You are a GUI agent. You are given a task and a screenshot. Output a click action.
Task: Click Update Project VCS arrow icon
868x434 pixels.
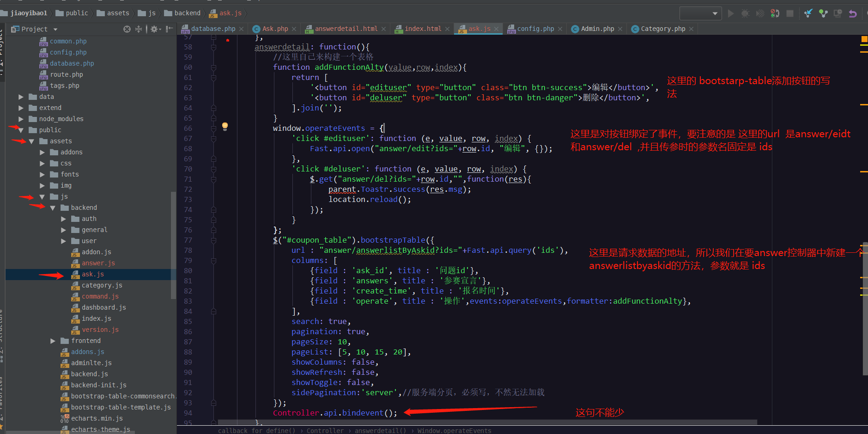click(x=808, y=13)
